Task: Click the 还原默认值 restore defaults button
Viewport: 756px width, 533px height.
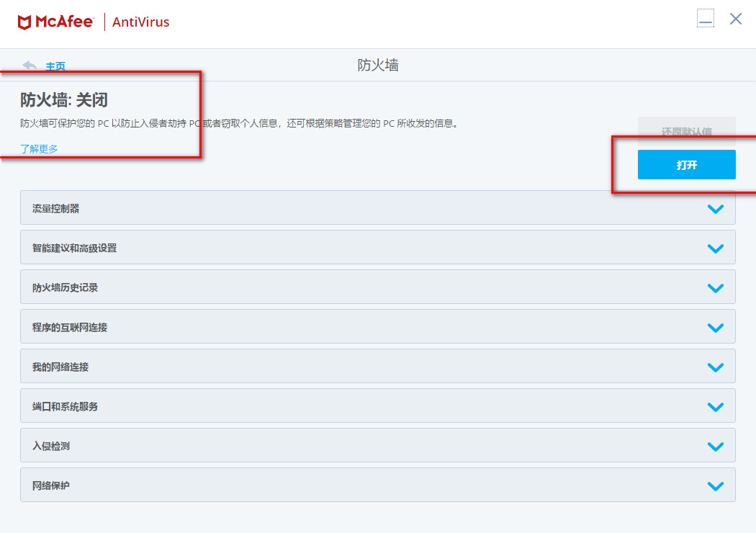Action: pos(687,131)
